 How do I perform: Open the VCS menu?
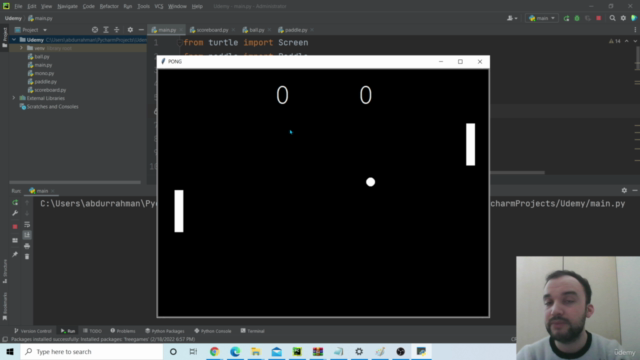click(x=159, y=7)
